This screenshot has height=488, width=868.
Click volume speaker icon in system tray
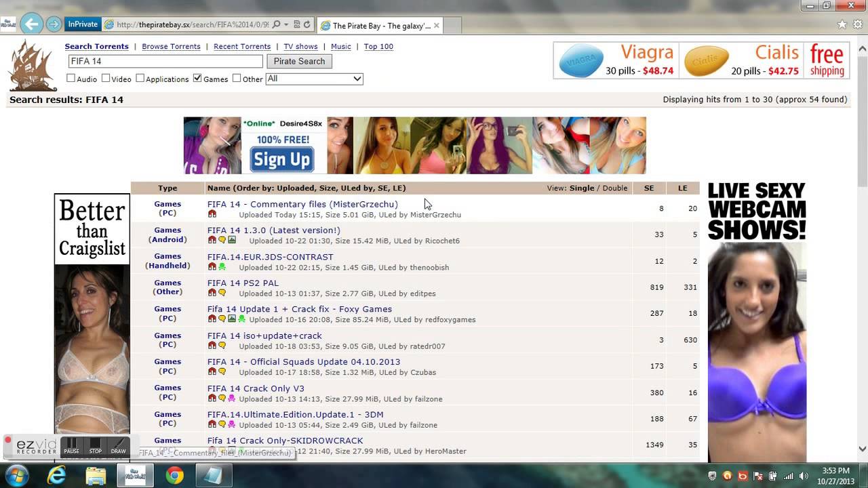804,476
